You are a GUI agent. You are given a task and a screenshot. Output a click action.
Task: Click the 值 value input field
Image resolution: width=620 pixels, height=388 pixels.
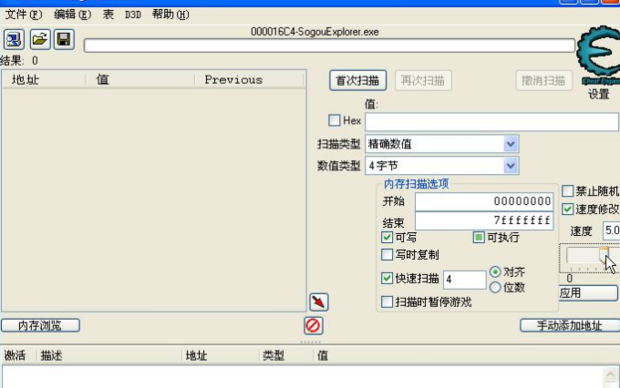pos(491,121)
